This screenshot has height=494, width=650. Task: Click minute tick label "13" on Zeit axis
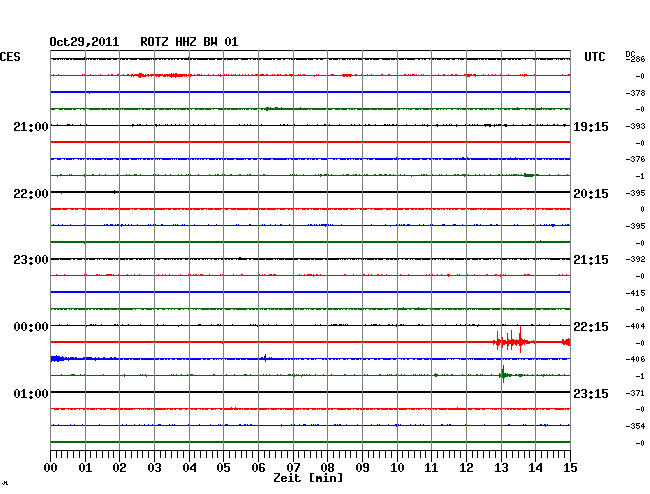click(501, 468)
